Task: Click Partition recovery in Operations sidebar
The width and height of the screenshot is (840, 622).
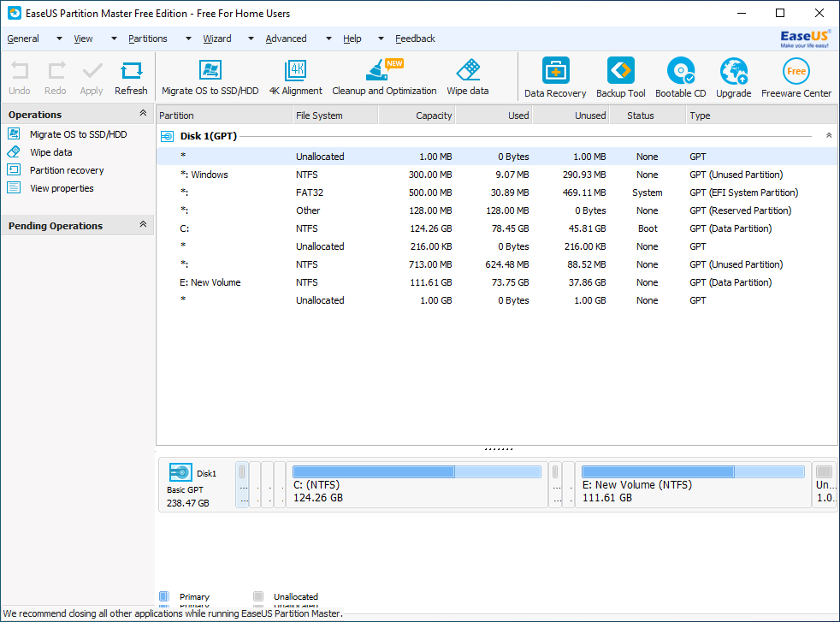Action: tap(67, 170)
